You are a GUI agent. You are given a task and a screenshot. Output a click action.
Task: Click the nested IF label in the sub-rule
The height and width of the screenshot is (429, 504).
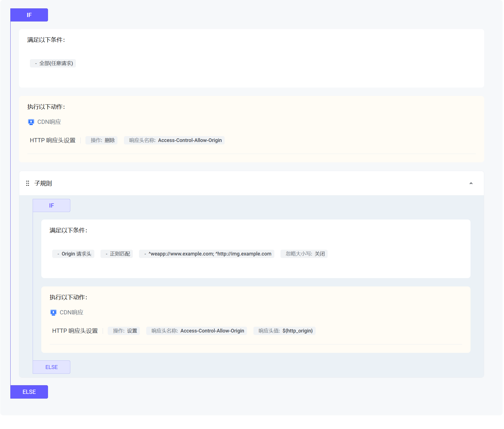[51, 206]
